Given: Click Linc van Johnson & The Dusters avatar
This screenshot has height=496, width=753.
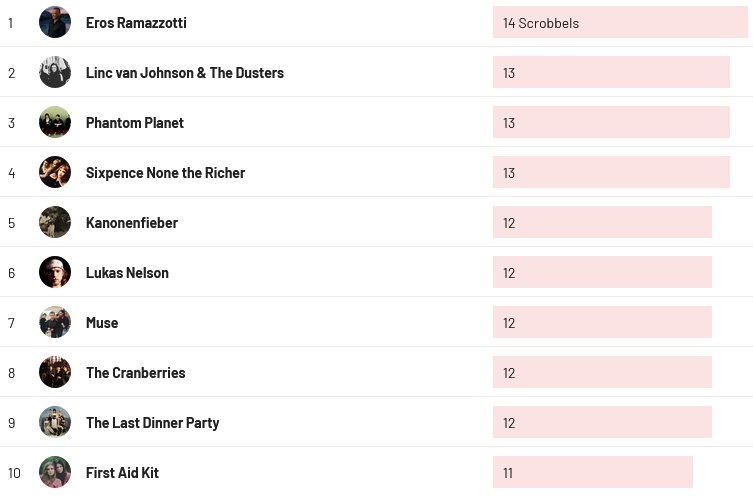Looking at the screenshot, I should pyautogui.click(x=55, y=72).
